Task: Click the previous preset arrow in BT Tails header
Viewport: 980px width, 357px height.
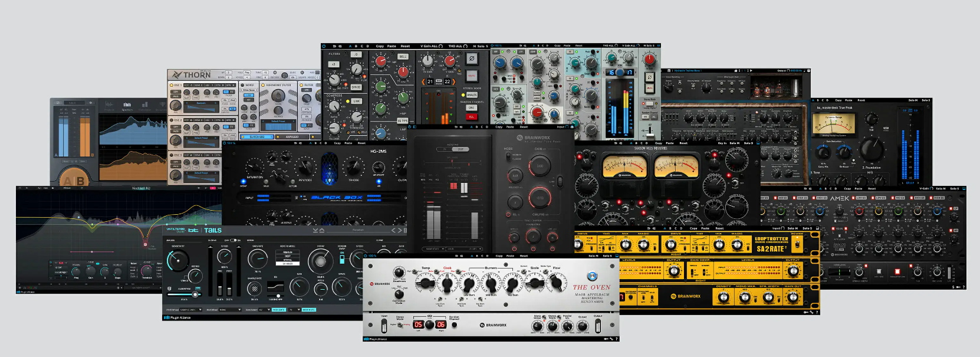Action: tap(393, 230)
